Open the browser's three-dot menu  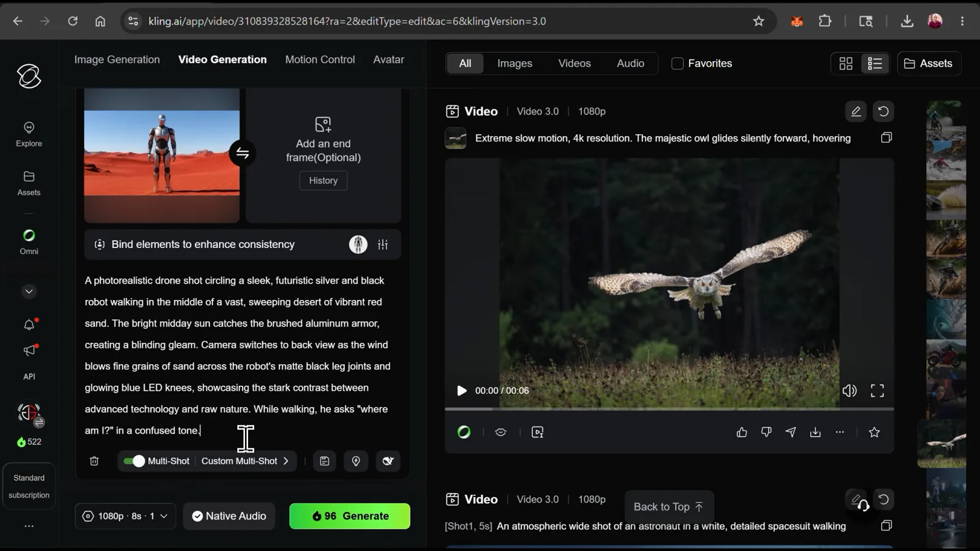[x=962, y=21]
